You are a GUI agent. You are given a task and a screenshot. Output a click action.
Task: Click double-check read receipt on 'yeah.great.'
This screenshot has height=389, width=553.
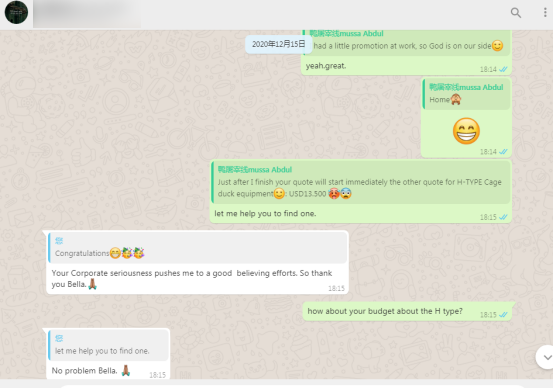(x=503, y=69)
